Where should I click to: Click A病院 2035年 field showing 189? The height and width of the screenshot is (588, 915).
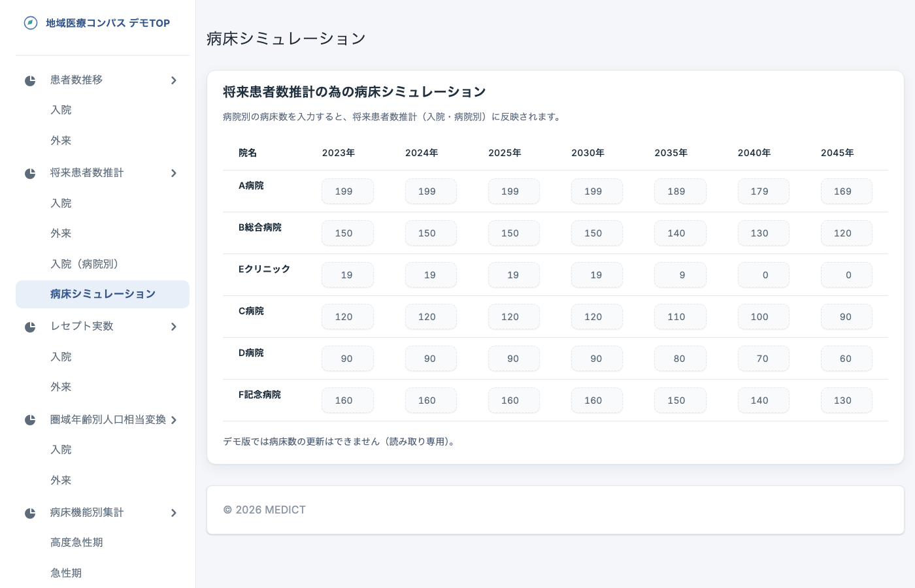(680, 191)
